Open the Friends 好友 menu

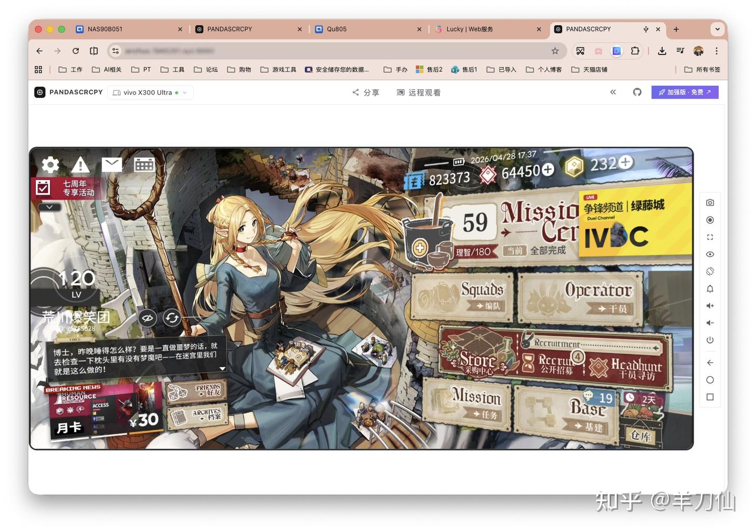click(196, 392)
